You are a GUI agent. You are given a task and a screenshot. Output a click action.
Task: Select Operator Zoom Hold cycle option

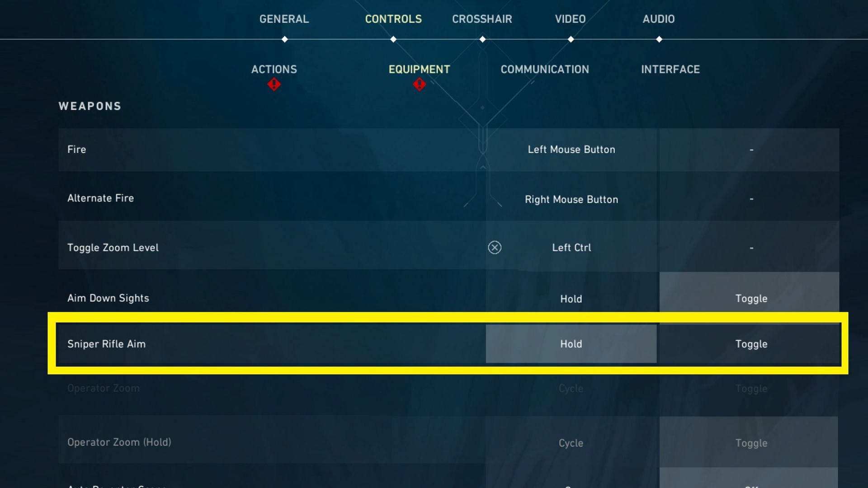pyautogui.click(x=571, y=443)
